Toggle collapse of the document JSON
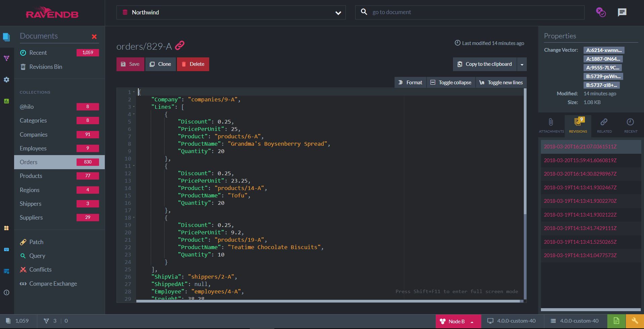Viewport: 644px width, 329px height. [x=451, y=83]
